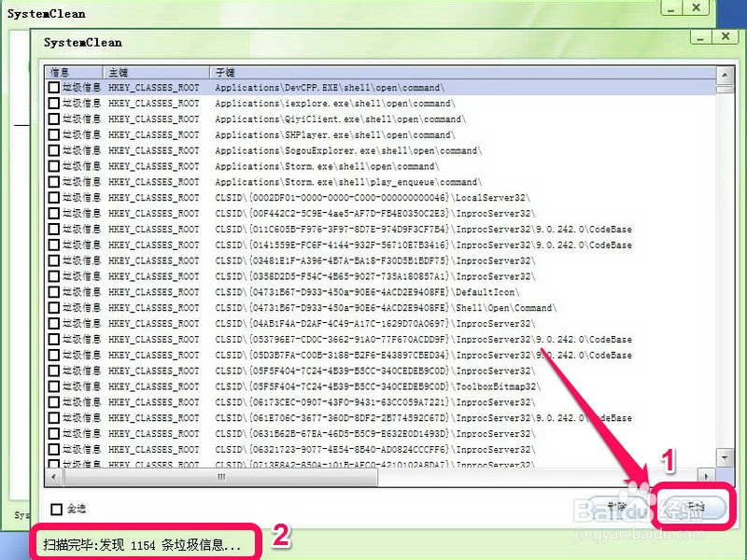Click the 删除 delete button
This screenshot has height=560, width=747.
tap(616, 507)
